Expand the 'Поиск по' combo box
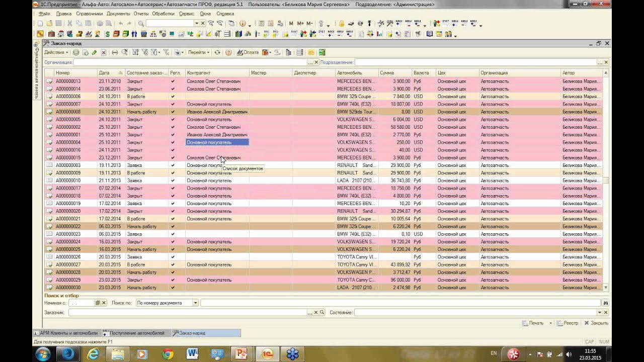The image size is (644, 362). click(x=195, y=303)
